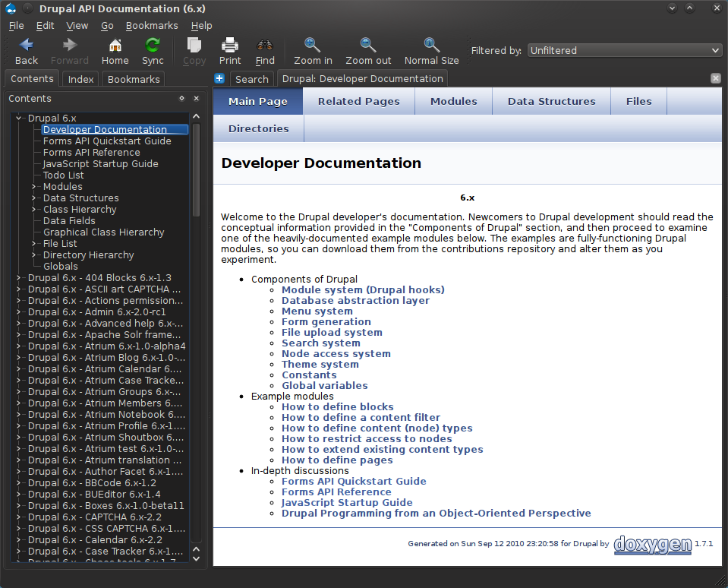Screen dimensions: 728x588
Task: Collapse the Drupal 6.x tree node
Action: tap(18, 118)
